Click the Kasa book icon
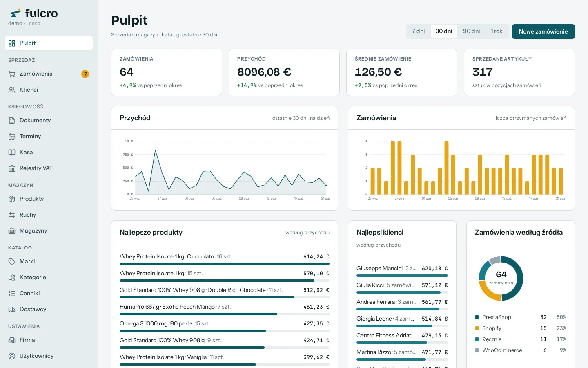 (12, 153)
